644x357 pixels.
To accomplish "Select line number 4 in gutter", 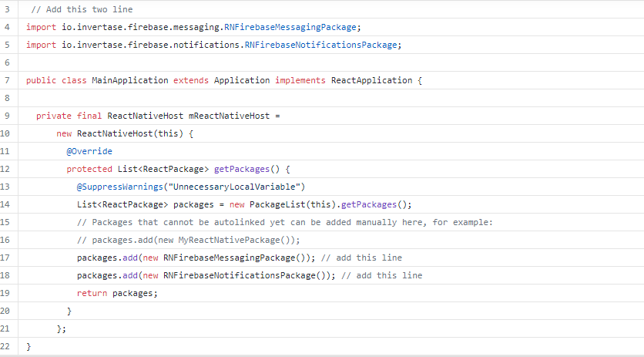I will pyautogui.click(x=7, y=27).
